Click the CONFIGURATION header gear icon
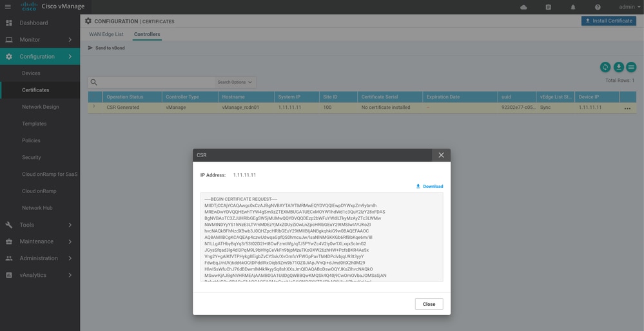 [88, 21]
